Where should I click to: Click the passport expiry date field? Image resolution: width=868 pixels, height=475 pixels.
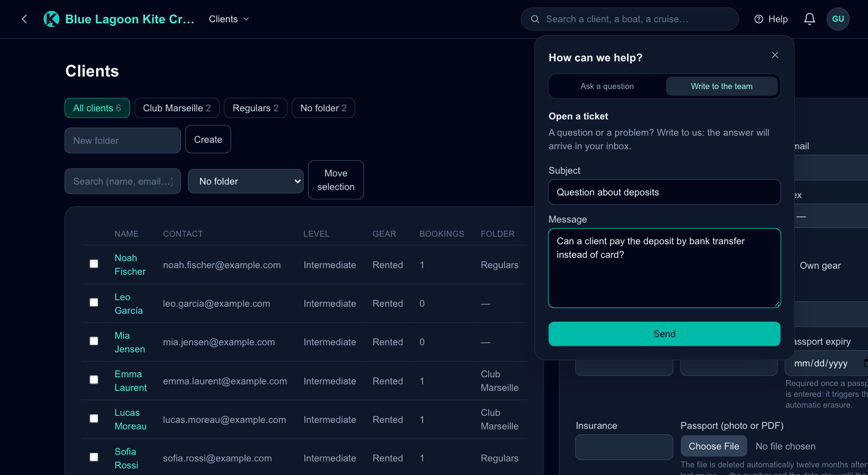coord(827,363)
